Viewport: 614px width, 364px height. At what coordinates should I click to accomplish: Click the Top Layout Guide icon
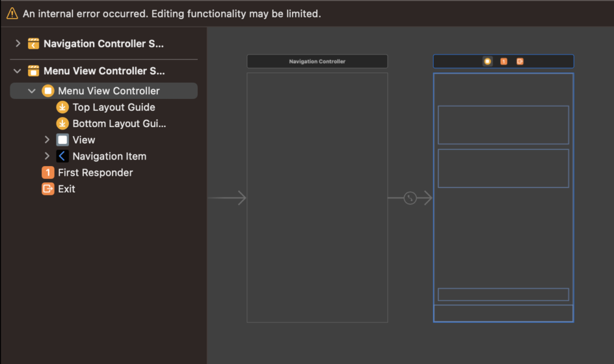tap(62, 107)
